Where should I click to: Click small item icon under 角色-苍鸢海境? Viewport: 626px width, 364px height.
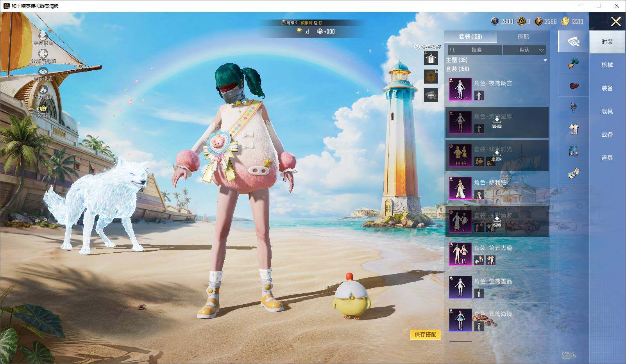(479, 326)
